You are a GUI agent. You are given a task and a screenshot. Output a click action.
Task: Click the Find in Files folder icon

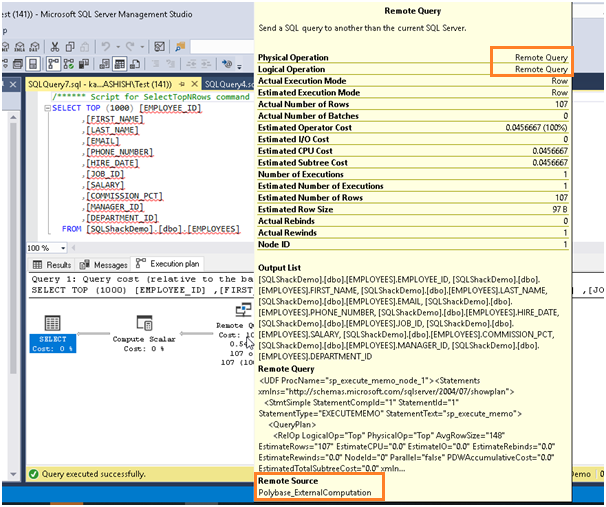[x=180, y=47]
